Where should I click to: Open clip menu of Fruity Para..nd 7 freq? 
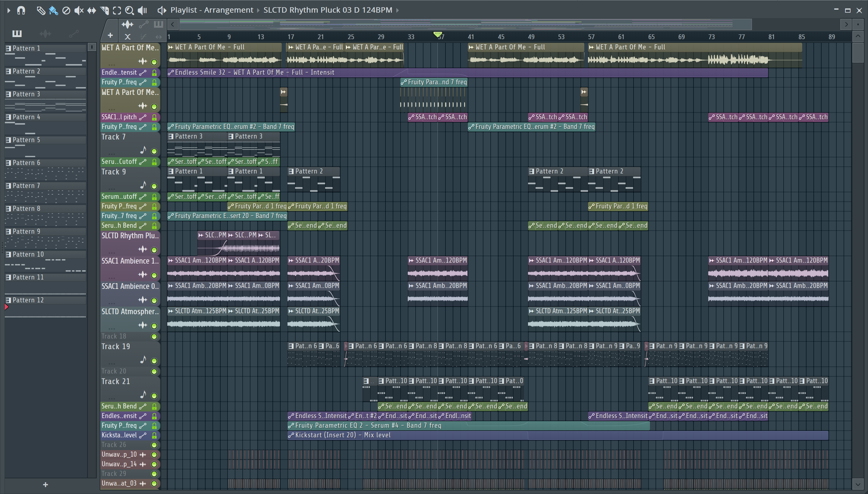(x=404, y=82)
